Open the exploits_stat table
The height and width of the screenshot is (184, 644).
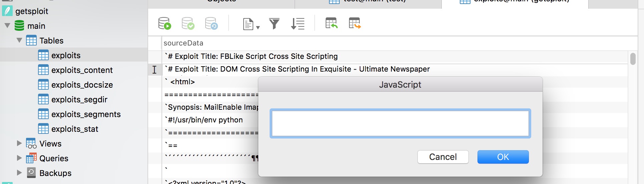[74, 129]
